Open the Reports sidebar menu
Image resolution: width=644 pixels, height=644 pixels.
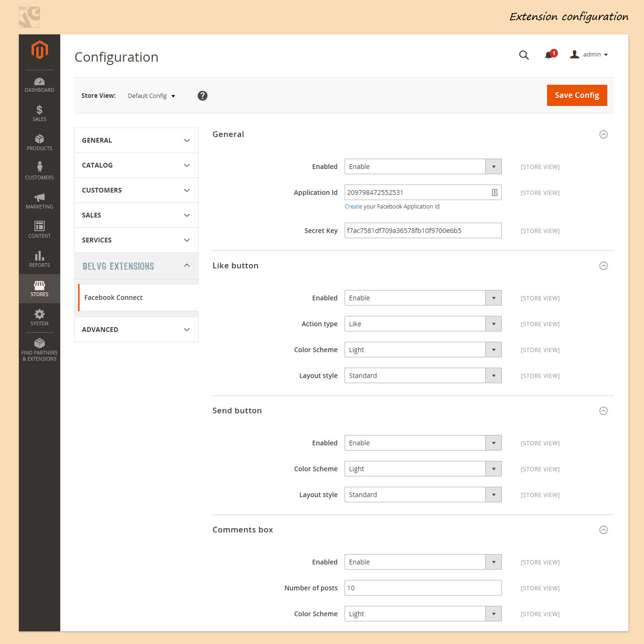[40, 259]
